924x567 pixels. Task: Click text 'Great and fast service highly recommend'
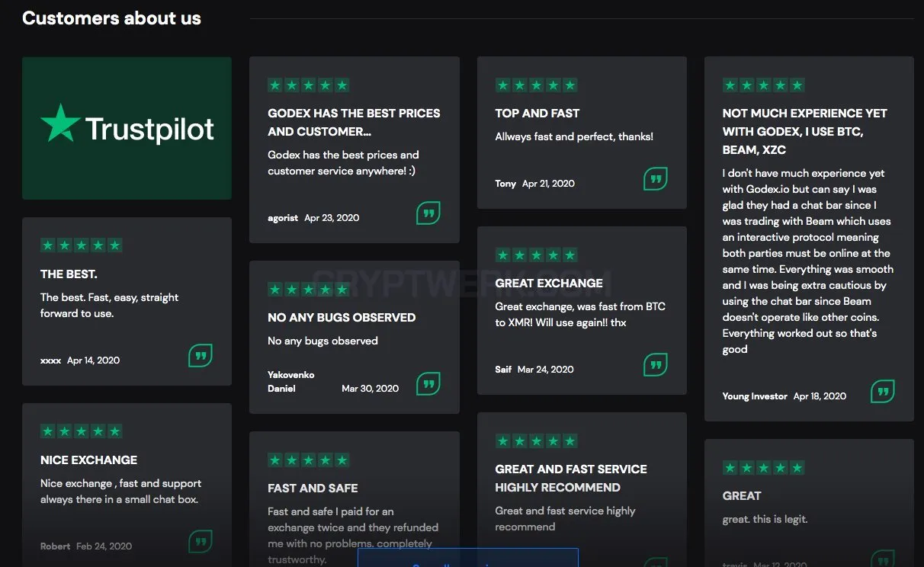click(565, 518)
